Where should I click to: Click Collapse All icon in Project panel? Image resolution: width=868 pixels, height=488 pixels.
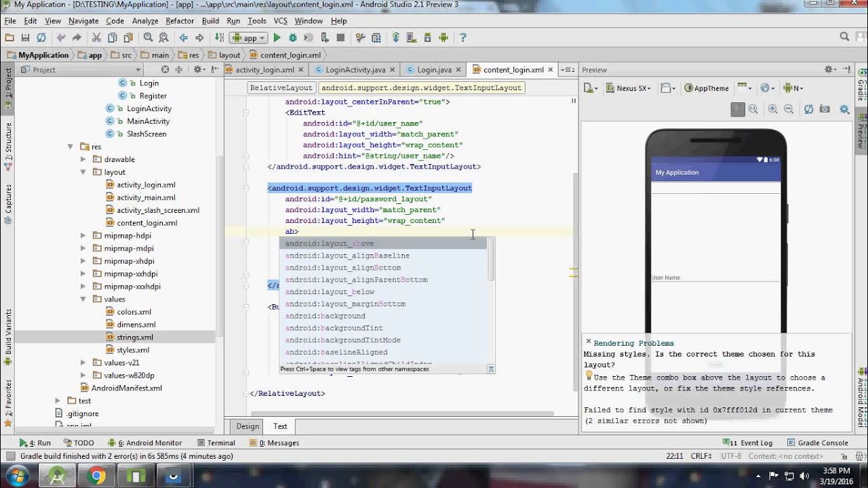point(179,69)
